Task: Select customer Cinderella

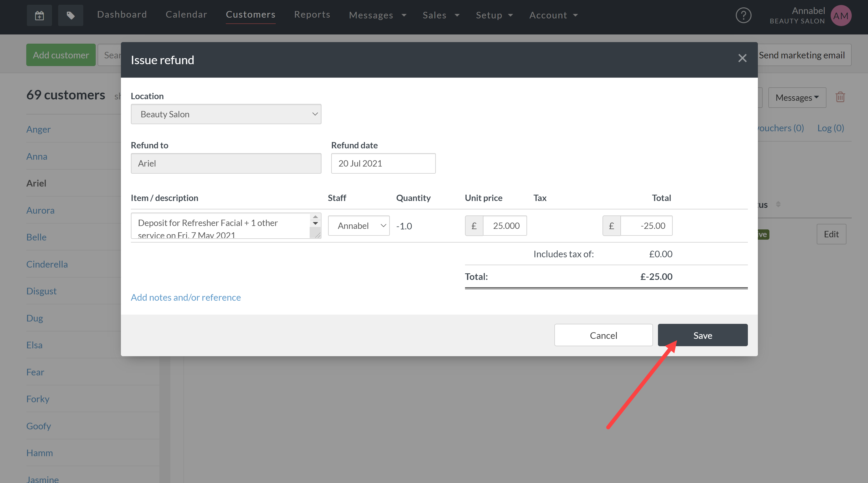Action: click(x=47, y=264)
